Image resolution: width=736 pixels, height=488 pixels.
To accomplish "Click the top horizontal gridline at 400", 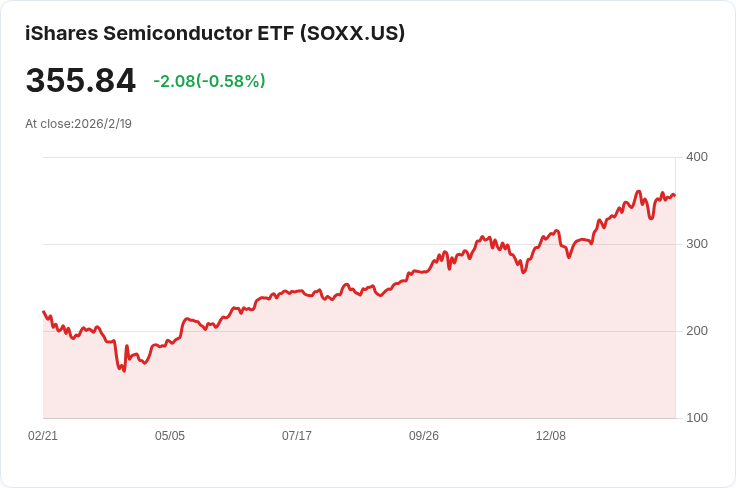I will pyautogui.click(x=360, y=157).
